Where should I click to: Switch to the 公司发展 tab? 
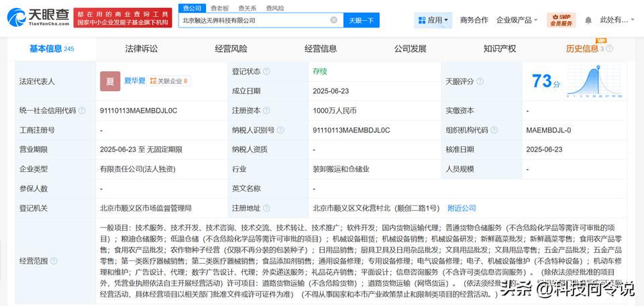(x=411, y=49)
